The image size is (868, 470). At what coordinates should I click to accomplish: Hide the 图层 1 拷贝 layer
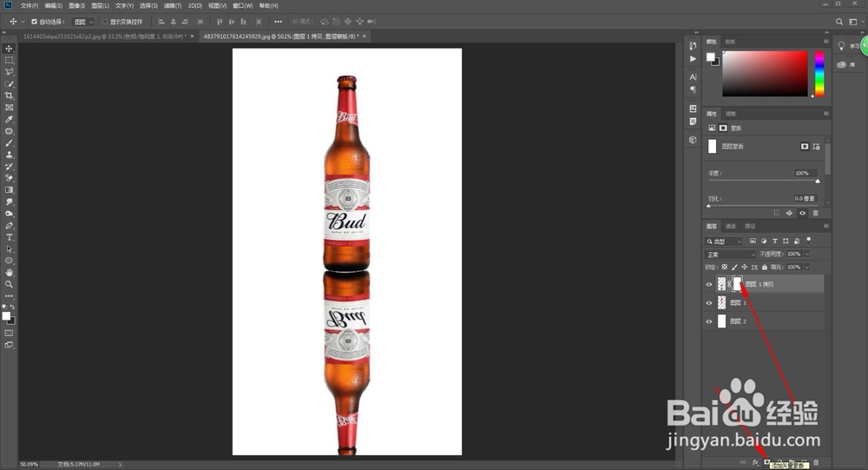(709, 284)
